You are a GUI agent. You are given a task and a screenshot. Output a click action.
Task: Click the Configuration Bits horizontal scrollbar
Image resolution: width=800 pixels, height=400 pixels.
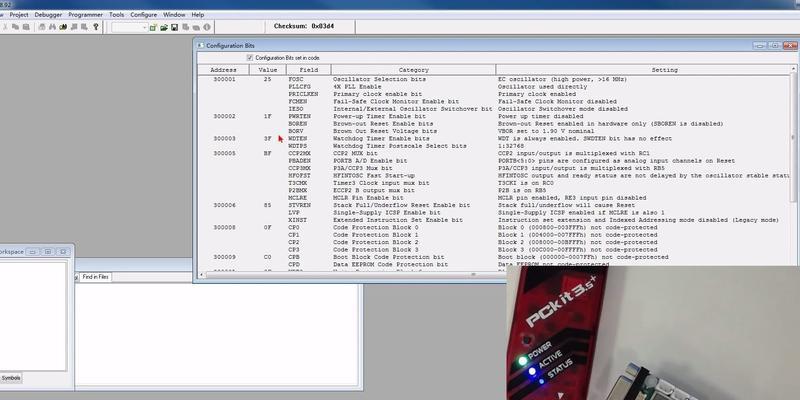pyautogui.click(x=473, y=274)
